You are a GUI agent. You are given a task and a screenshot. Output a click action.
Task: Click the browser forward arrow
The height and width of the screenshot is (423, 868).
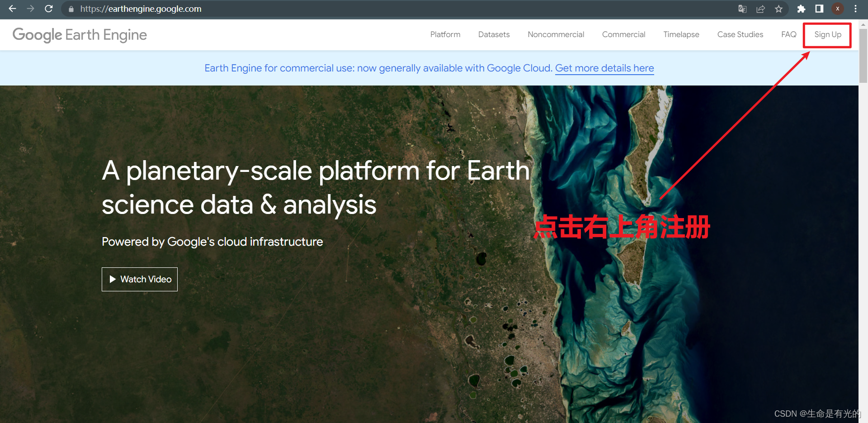pyautogui.click(x=30, y=9)
